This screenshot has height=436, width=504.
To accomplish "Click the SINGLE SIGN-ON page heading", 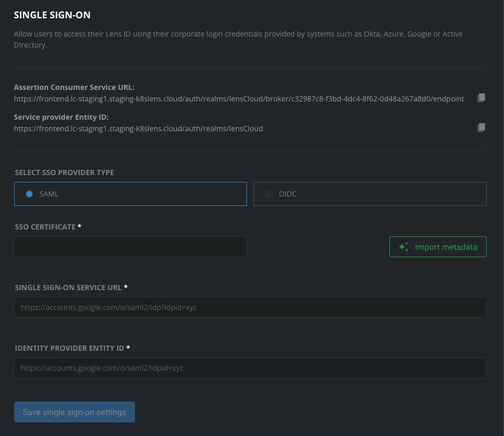I will coord(52,15).
